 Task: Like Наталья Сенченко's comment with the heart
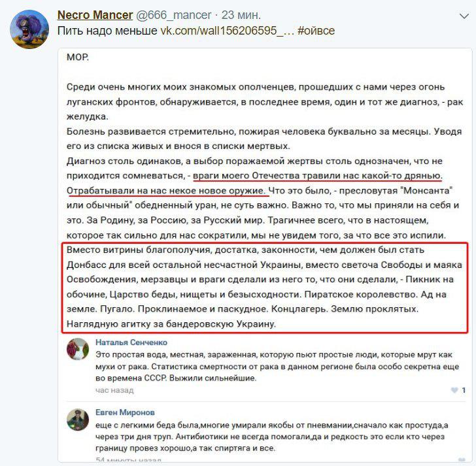[454, 390]
